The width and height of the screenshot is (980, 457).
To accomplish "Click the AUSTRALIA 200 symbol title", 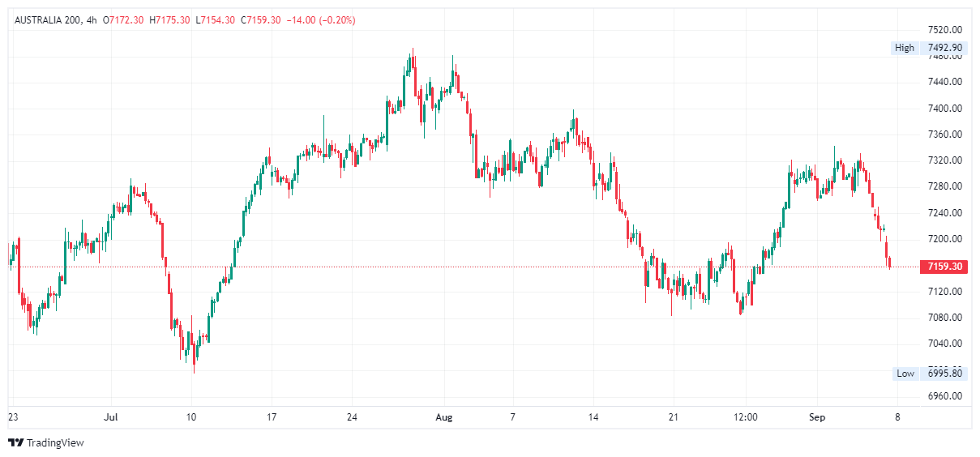I will pyautogui.click(x=47, y=19).
